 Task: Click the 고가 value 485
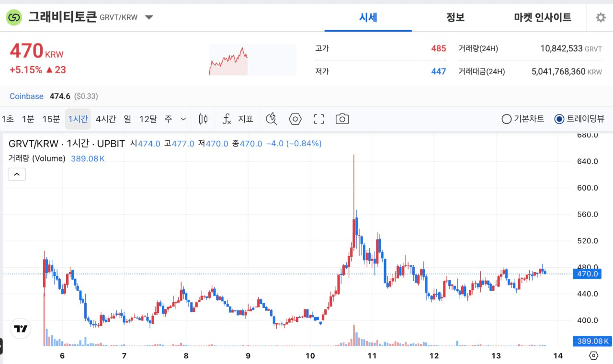(x=438, y=48)
